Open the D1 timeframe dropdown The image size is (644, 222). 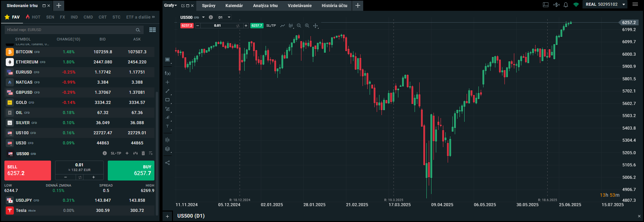[x=224, y=17]
